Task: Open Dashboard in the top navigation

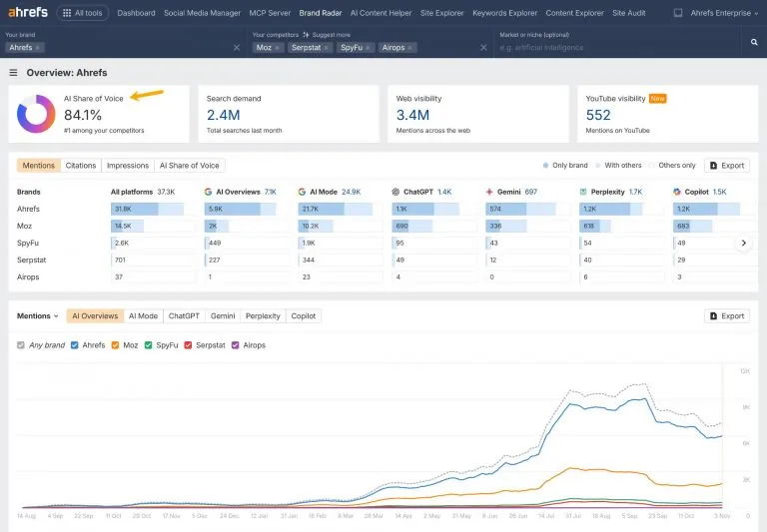Action: tap(136, 13)
